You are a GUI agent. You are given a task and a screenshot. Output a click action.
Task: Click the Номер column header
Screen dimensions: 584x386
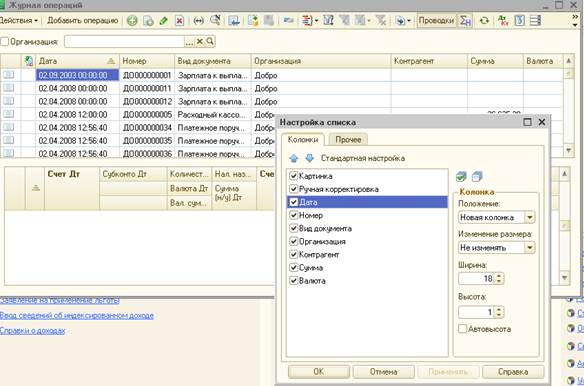click(147, 61)
